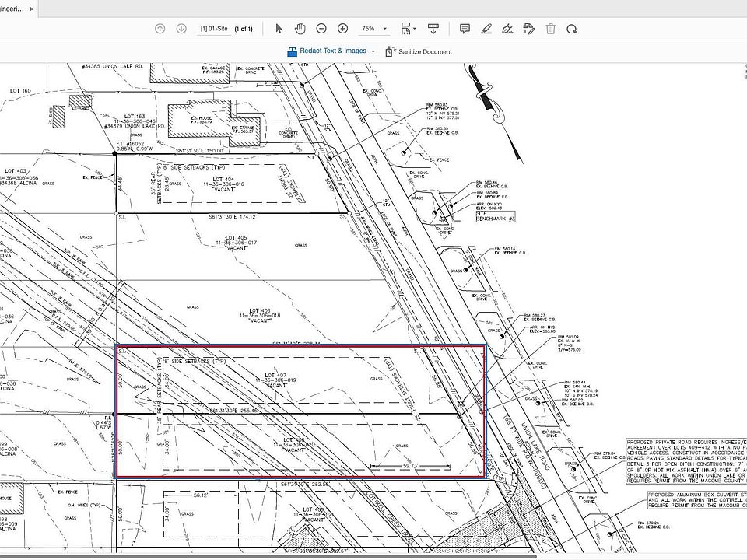Viewport: 747px width, 560px height.
Task: Expand the Redact Text & Images arrow
Action: tap(373, 51)
